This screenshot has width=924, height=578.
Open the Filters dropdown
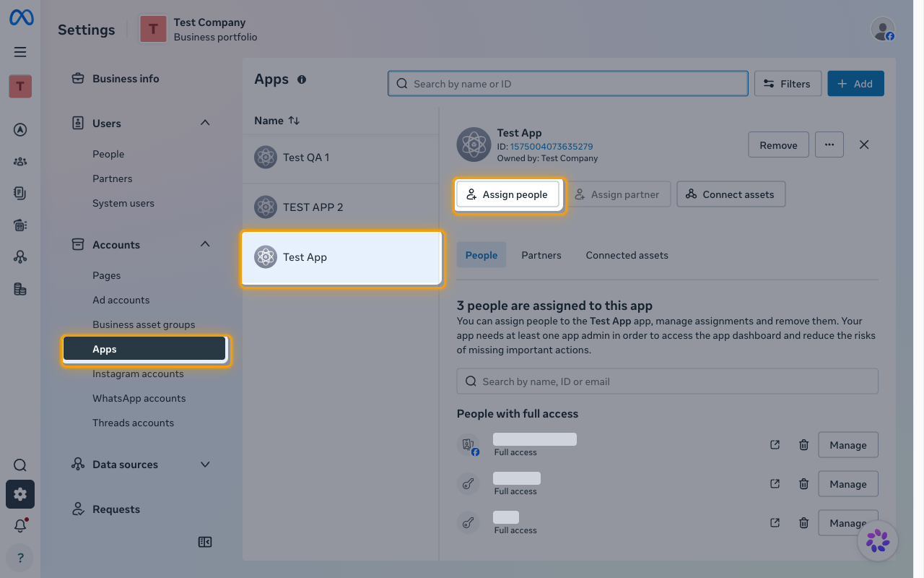coord(788,84)
